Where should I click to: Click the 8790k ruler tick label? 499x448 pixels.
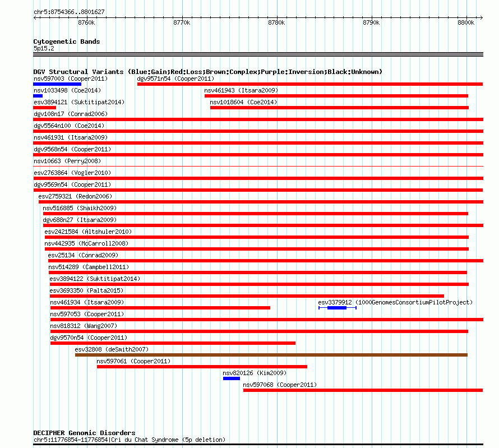point(371,22)
